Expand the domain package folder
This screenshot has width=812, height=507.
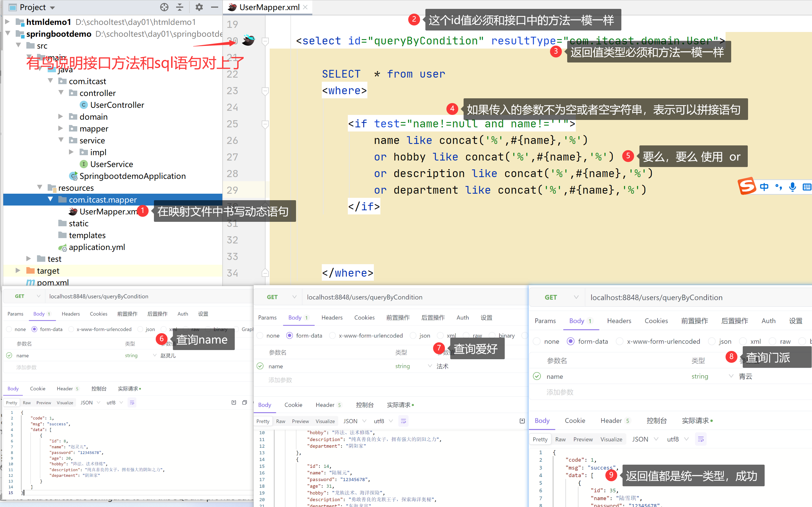tap(61, 117)
